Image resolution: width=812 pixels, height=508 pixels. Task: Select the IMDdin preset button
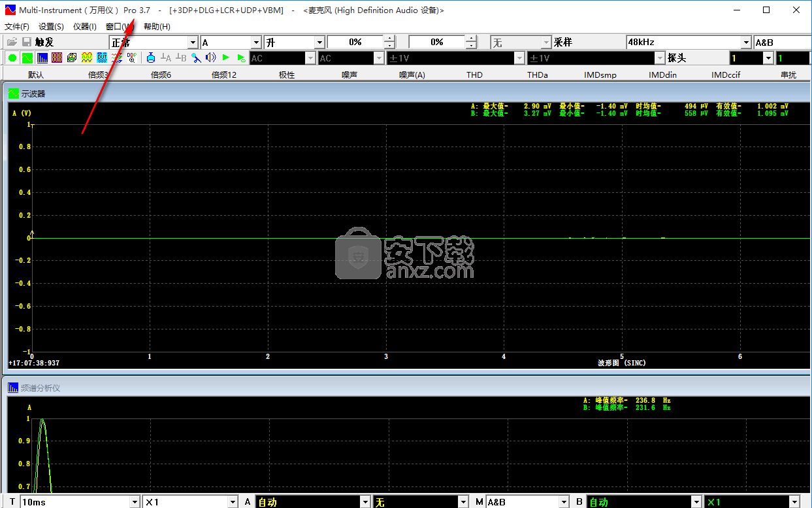pos(663,75)
